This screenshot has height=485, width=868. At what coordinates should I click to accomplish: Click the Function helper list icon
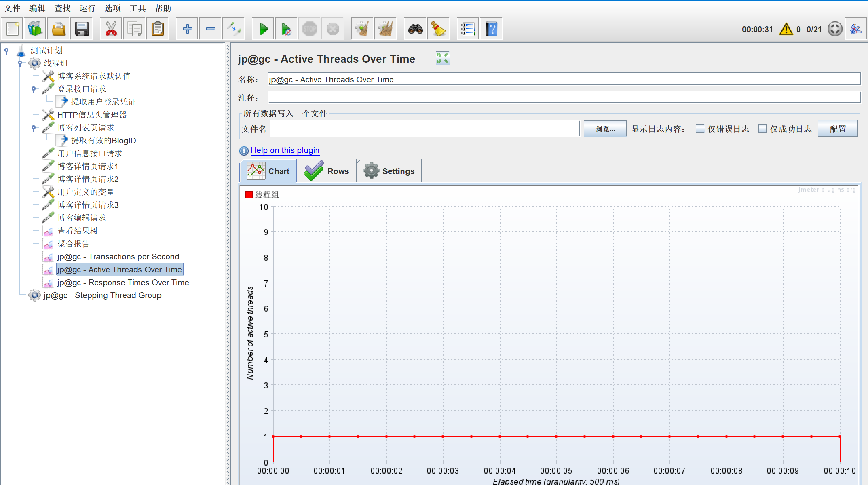(x=468, y=29)
